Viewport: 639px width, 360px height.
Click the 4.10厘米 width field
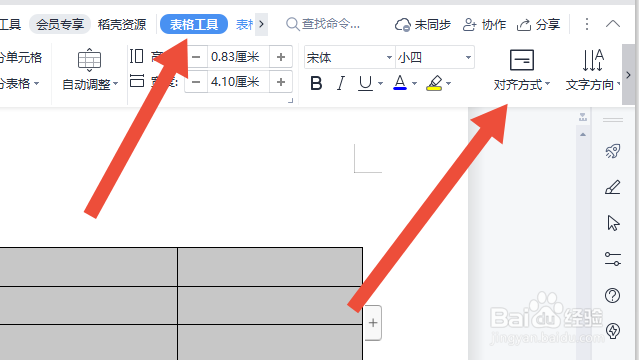[238, 82]
